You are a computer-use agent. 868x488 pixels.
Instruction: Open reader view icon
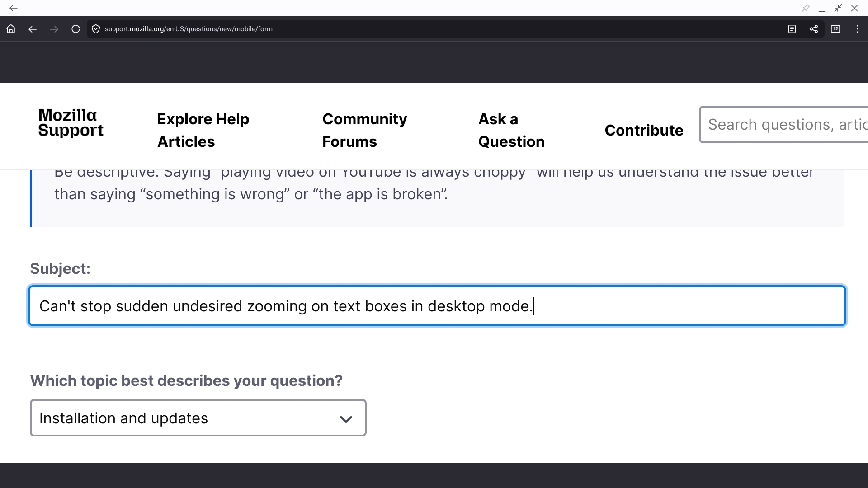coord(792,29)
